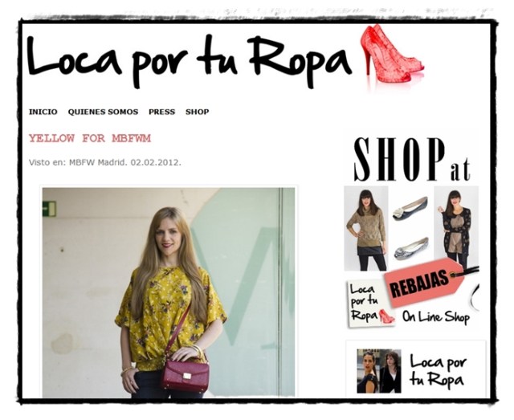View the black cardigan model thumbnail
The width and height of the screenshot is (514, 420).
(x=456, y=226)
